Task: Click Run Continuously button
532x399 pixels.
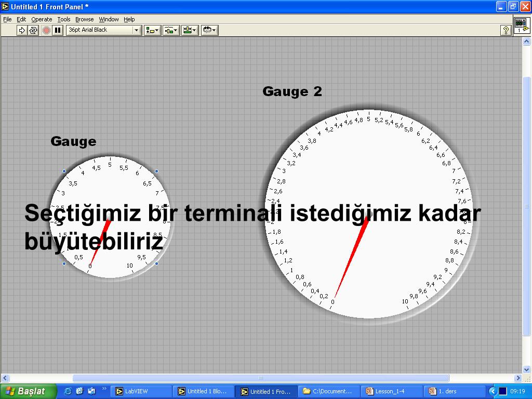Action: pyautogui.click(x=33, y=30)
